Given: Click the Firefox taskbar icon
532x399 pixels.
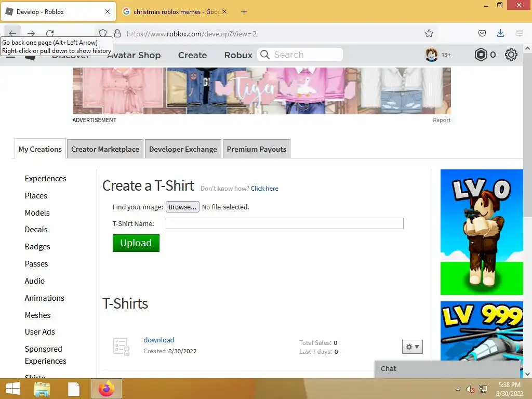Looking at the screenshot, I should click(x=107, y=389).
